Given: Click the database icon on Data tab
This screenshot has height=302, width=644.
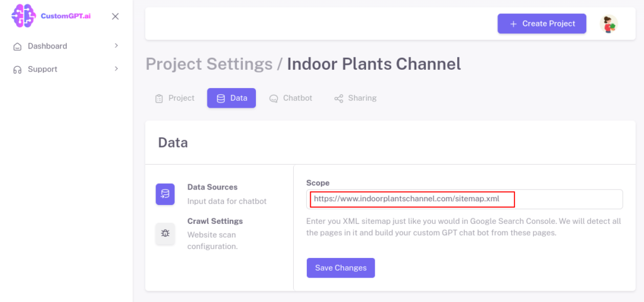Looking at the screenshot, I should [221, 99].
